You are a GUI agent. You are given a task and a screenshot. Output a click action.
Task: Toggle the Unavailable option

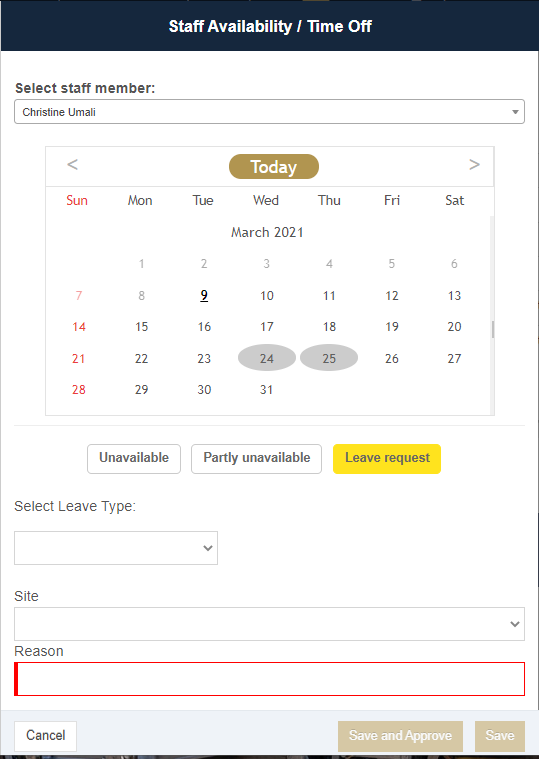pyautogui.click(x=134, y=458)
